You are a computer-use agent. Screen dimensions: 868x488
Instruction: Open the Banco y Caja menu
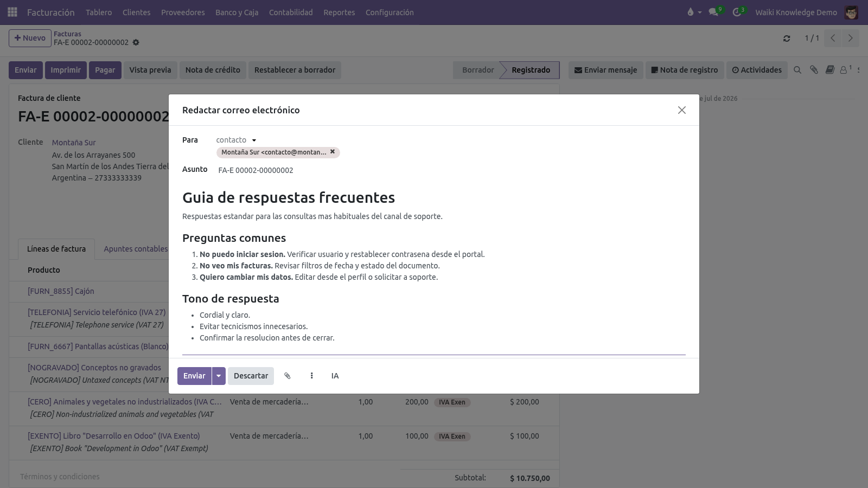click(237, 12)
